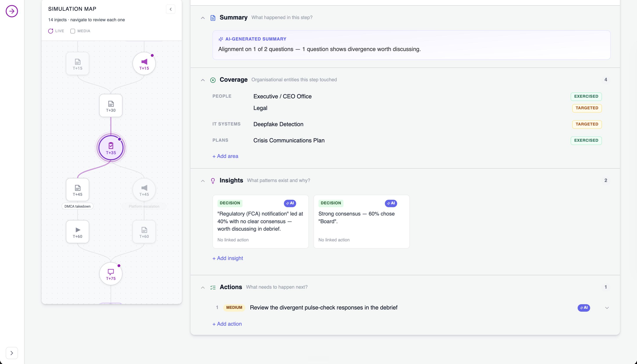Collapse the Actions section chevron

203,288
